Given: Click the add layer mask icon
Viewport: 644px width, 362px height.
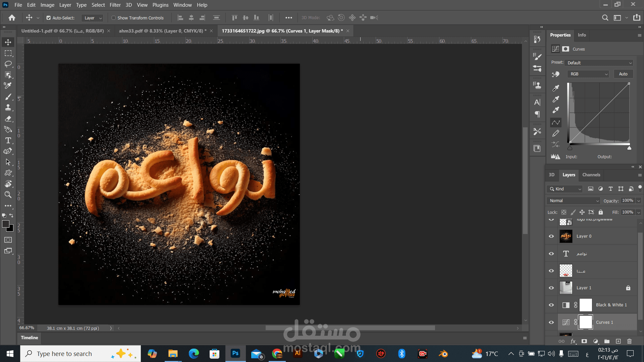Looking at the screenshot, I should click(584, 341).
